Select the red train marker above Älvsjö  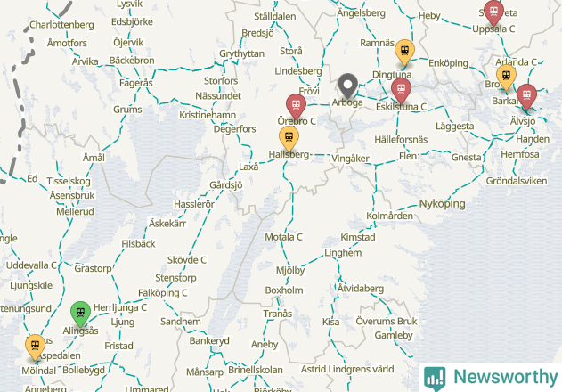pos(526,97)
